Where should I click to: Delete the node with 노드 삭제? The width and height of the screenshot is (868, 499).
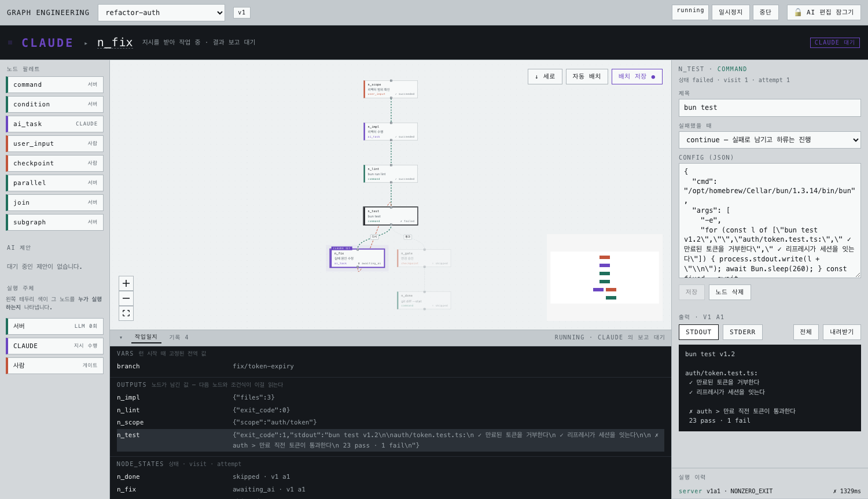tap(730, 292)
